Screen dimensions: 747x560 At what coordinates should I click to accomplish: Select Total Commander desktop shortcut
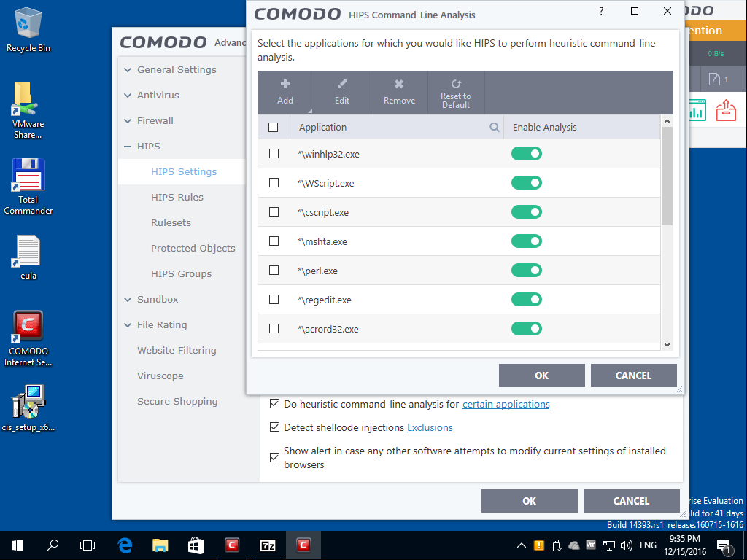point(28,187)
